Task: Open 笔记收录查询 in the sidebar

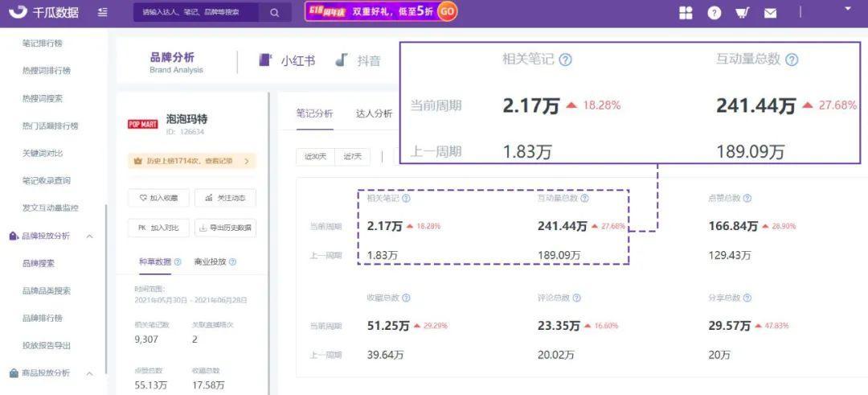Action: point(47,180)
